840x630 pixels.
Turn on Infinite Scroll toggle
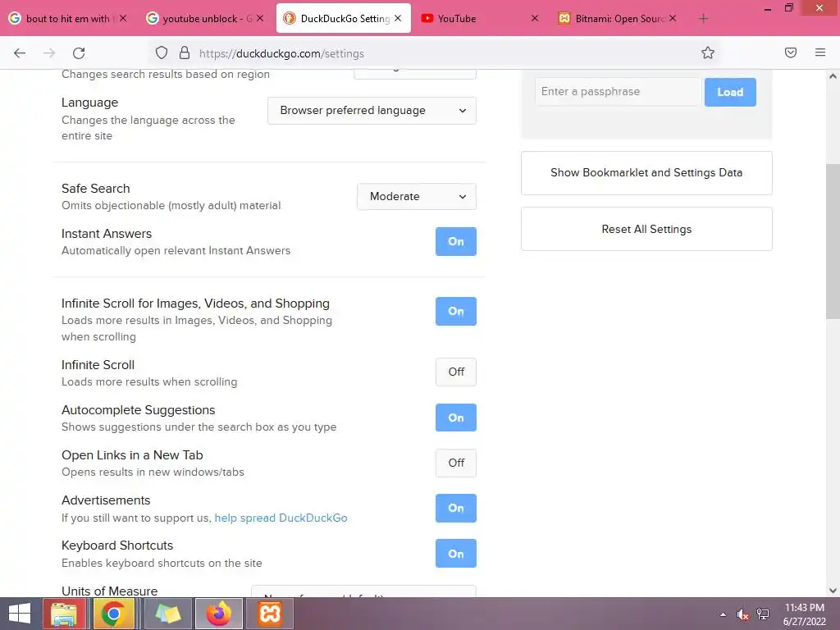[456, 372]
